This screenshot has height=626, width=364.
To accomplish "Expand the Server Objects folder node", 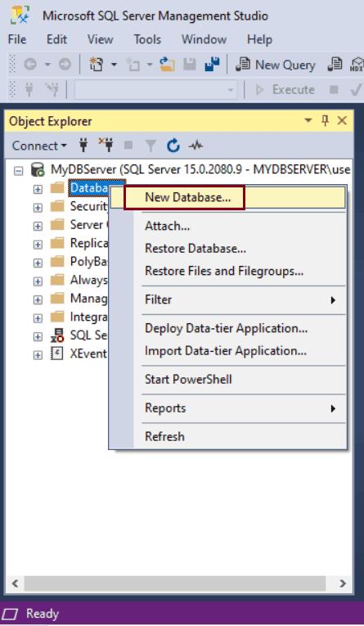I will click(x=38, y=226).
